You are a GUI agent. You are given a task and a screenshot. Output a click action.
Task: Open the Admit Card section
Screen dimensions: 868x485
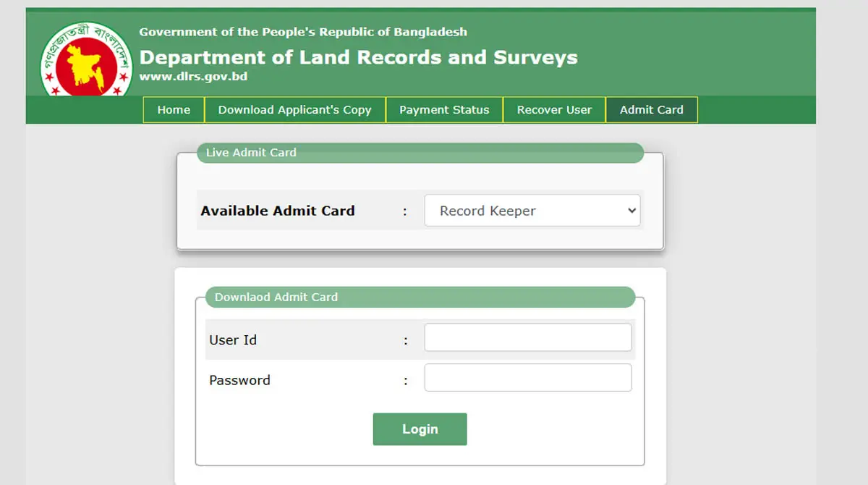tap(651, 109)
